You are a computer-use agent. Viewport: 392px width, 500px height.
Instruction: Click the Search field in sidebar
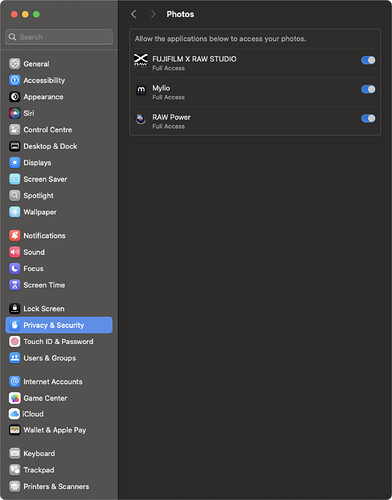(59, 37)
